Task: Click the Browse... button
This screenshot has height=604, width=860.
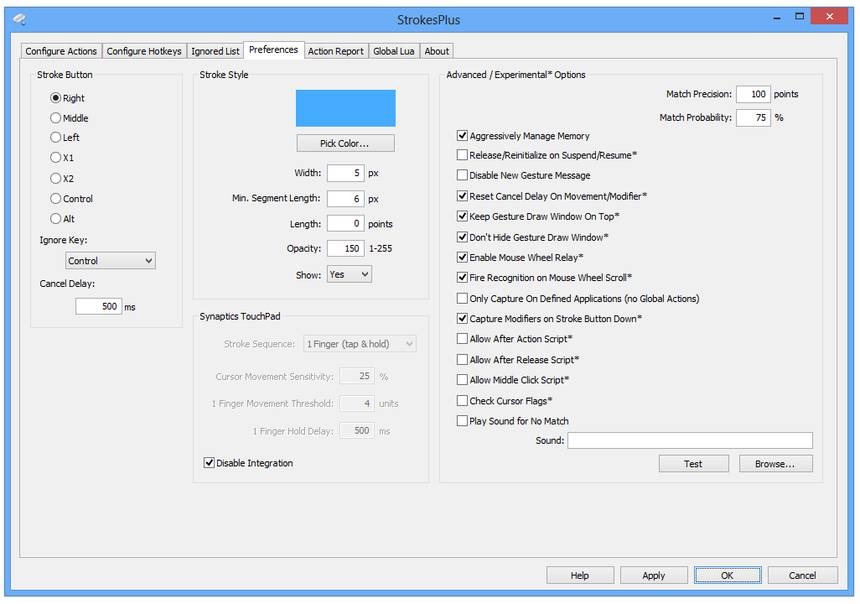Action: (x=776, y=464)
